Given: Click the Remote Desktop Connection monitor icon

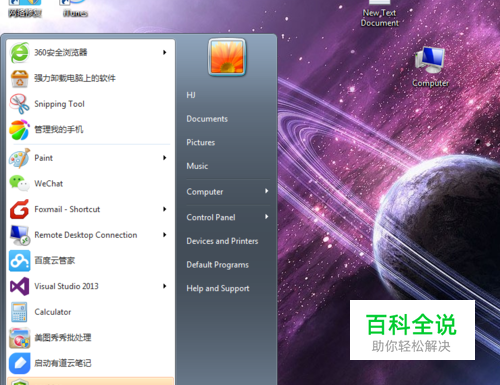Looking at the screenshot, I should click(20, 235).
